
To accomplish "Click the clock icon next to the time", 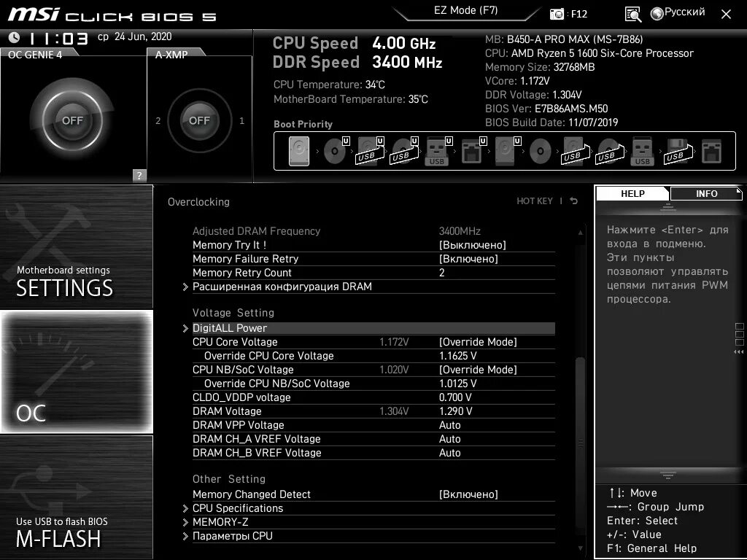I will [x=15, y=37].
